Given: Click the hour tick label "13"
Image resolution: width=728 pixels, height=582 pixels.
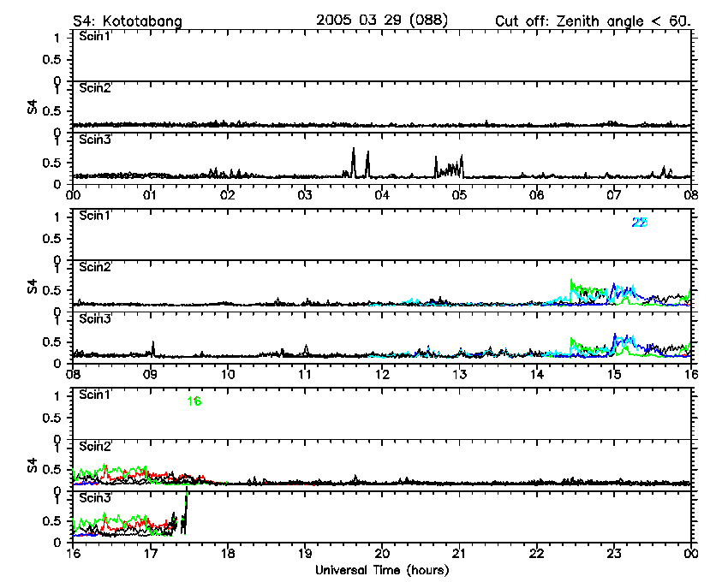Looking at the screenshot, I should (x=459, y=375).
